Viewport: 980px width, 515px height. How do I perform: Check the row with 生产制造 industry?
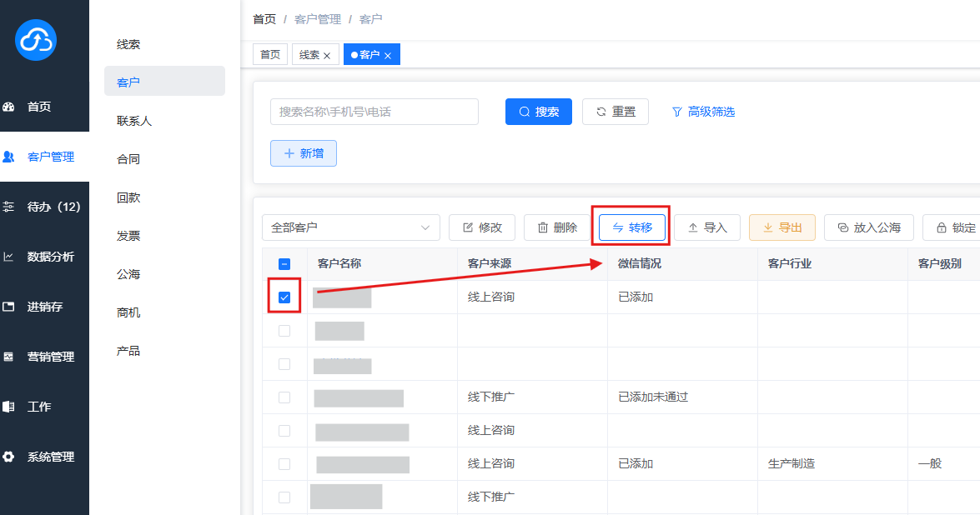pos(284,464)
